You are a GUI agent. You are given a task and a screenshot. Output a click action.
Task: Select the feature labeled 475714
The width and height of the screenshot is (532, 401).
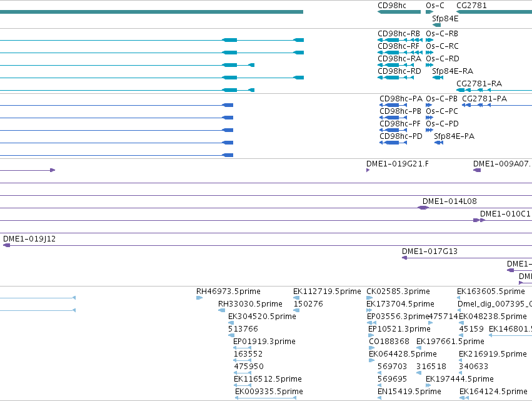[x=443, y=317]
